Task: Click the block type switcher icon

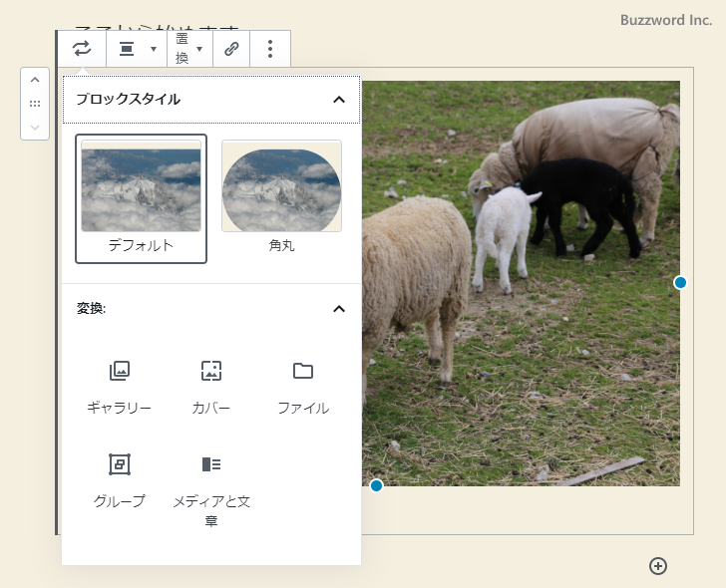Action: (x=82, y=49)
